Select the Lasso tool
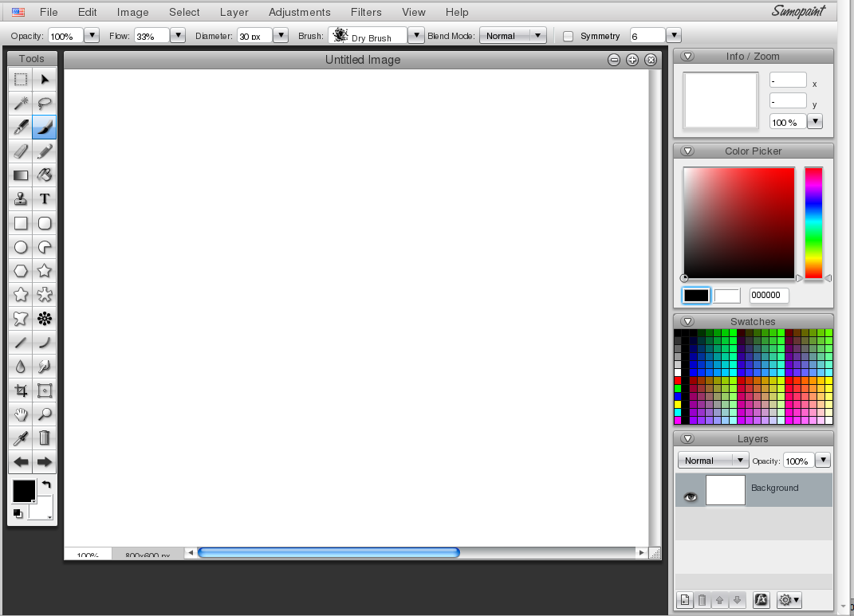854x616 pixels. pos(45,103)
